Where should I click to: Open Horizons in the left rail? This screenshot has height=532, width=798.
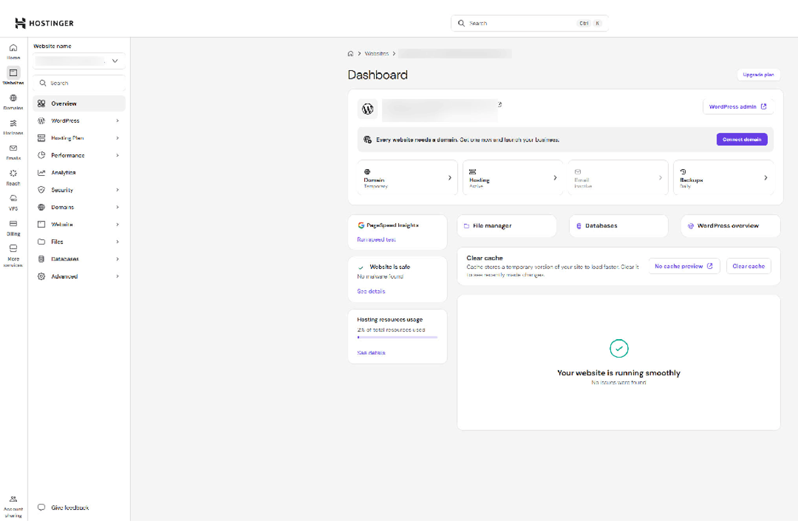pyautogui.click(x=13, y=127)
